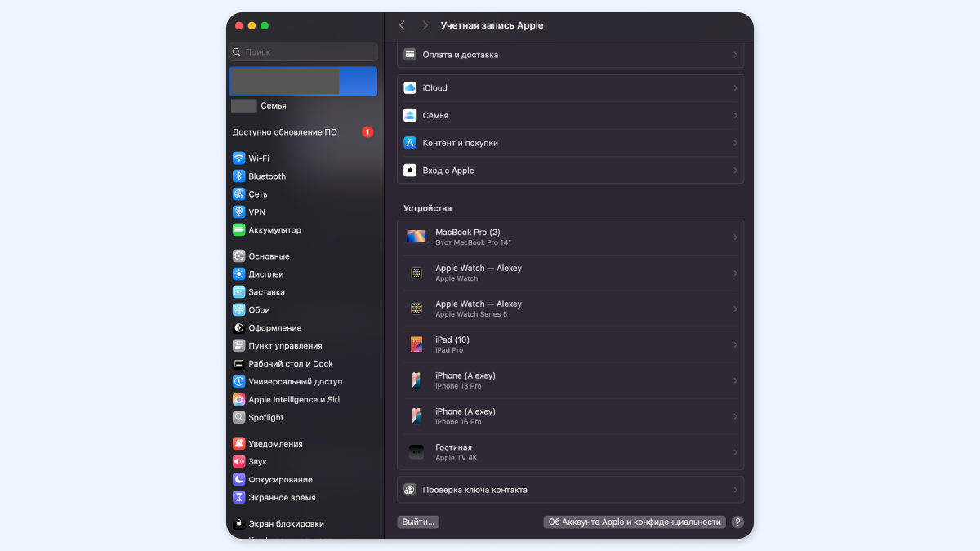Click the Обои flower icon
Screen dimensions: 980x551
238,310
